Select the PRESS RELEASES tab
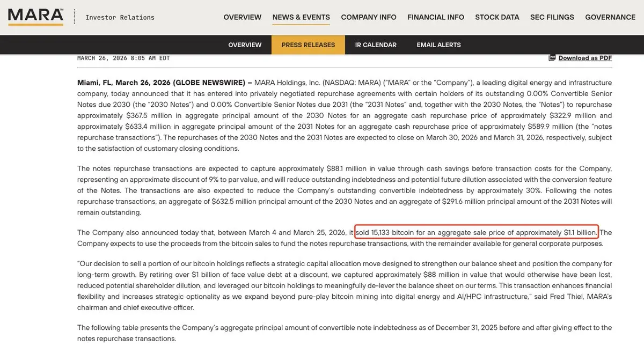The image size is (644, 346). pyautogui.click(x=308, y=45)
